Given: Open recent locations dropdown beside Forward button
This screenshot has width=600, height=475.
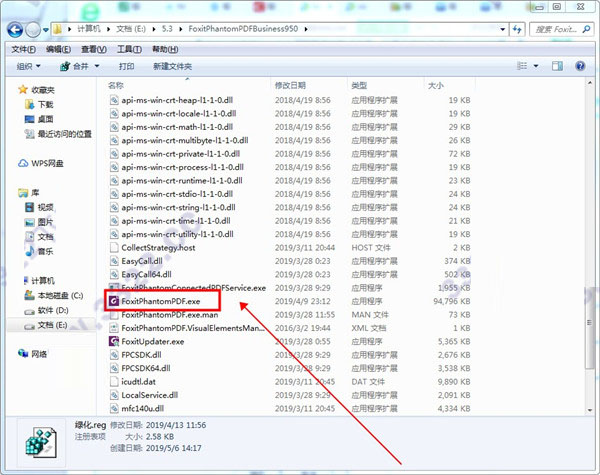Looking at the screenshot, I should [46, 30].
